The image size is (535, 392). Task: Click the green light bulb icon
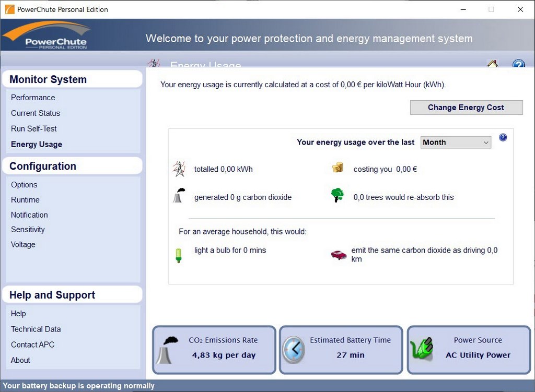coord(179,255)
